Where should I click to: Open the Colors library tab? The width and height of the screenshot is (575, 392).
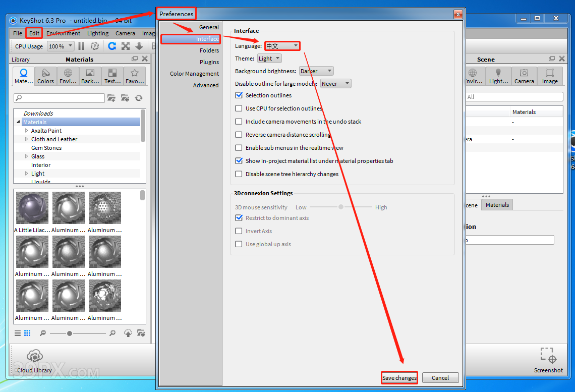pos(45,76)
